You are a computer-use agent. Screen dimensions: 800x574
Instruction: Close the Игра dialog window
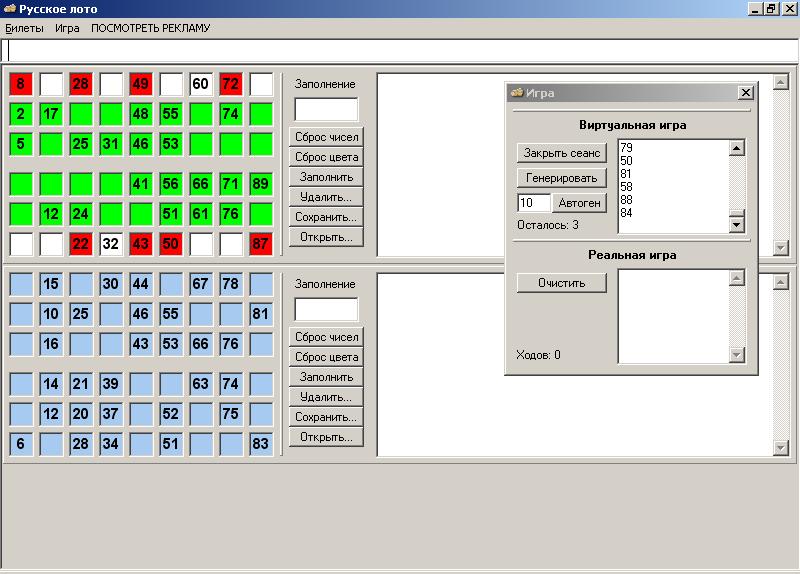click(x=745, y=93)
